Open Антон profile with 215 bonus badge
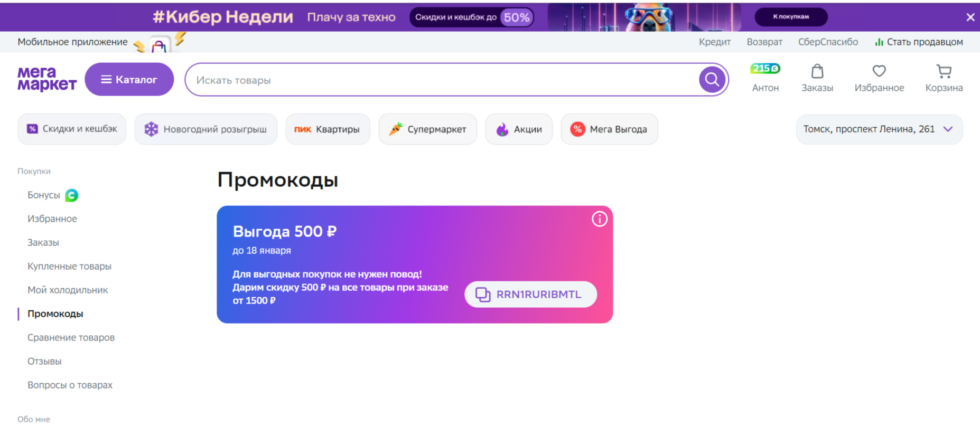 (766, 79)
